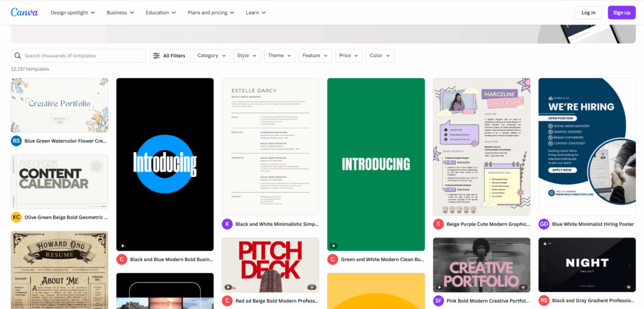This screenshot has height=309, width=644.
Task: Expand the Category filter dropdown
Action: pos(212,56)
